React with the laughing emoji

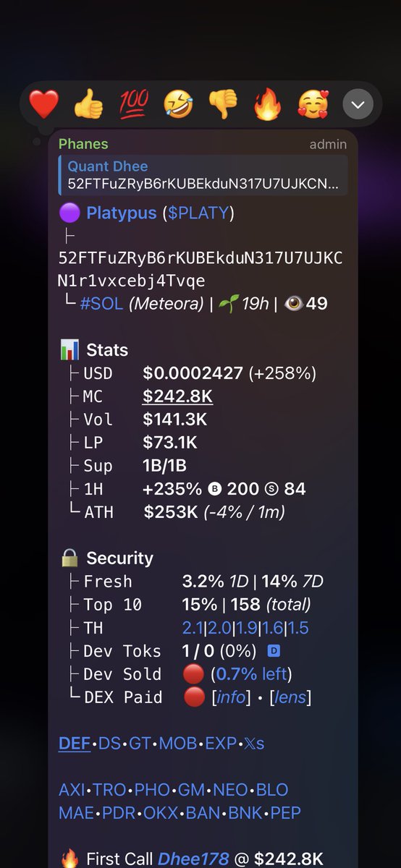pos(179,106)
